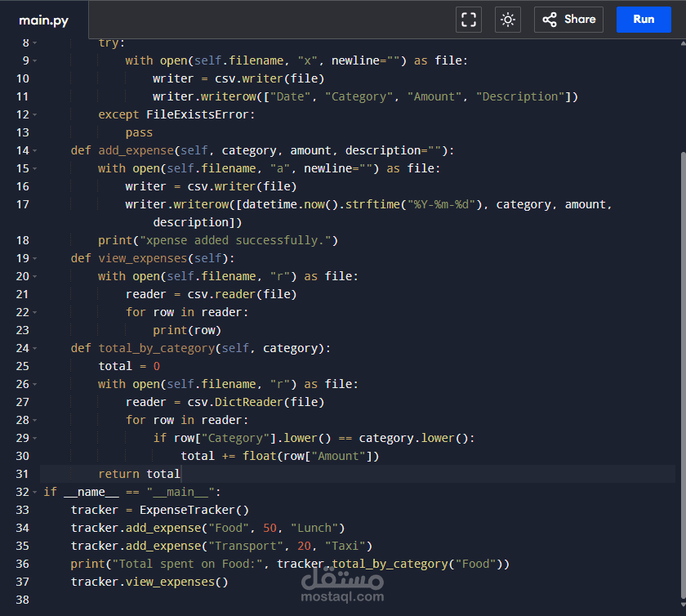Click "total = 0" on line 25
The image size is (686, 616).
pos(129,367)
